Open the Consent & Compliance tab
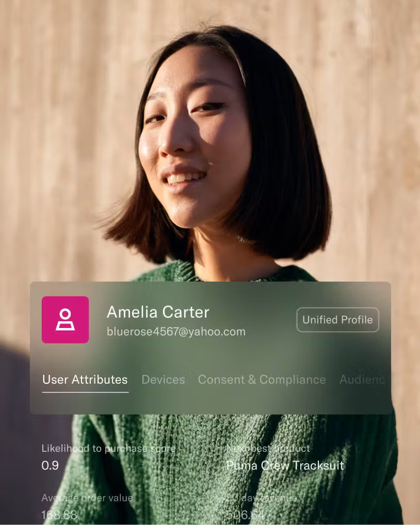The width and height of the screenshot is (420, 525). [262, 380]
